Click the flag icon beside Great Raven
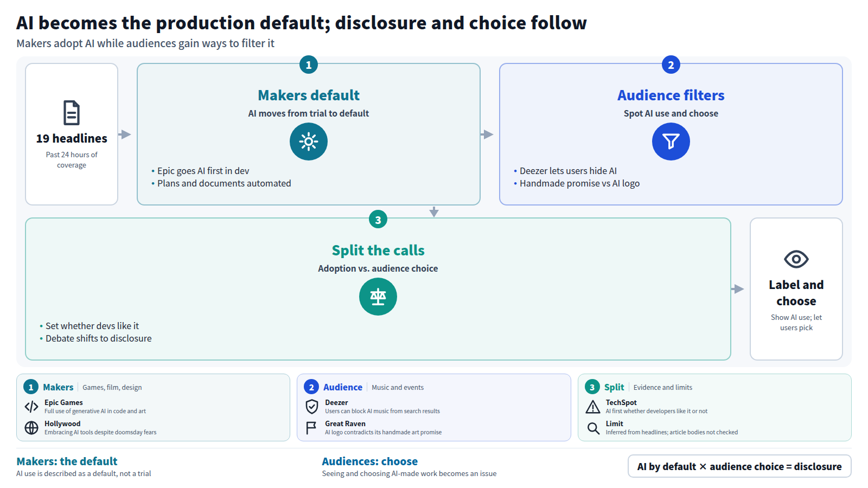Viewport: 868px width, 488px height. point(311,428)
